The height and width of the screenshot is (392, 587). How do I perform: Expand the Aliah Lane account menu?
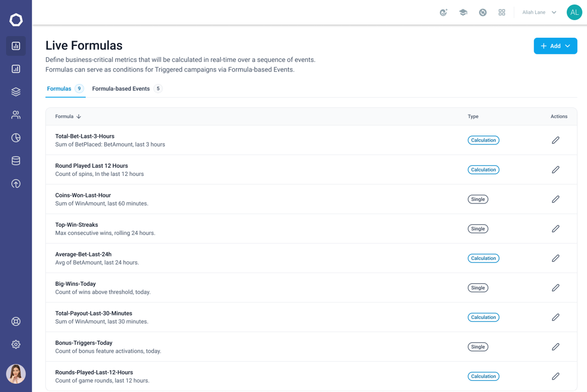pos(539,12)
